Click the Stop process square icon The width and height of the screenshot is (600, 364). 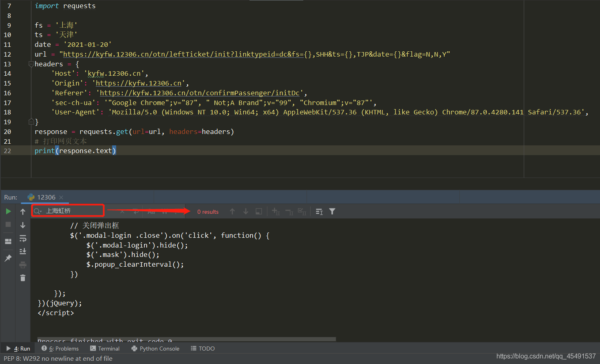pyautogui.click(x=8, y=224)
